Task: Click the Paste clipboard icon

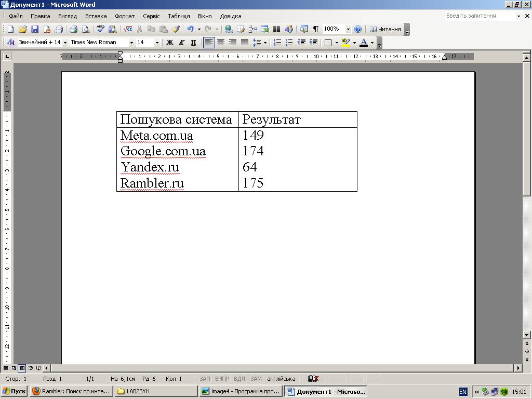Action: pos(164,29)
